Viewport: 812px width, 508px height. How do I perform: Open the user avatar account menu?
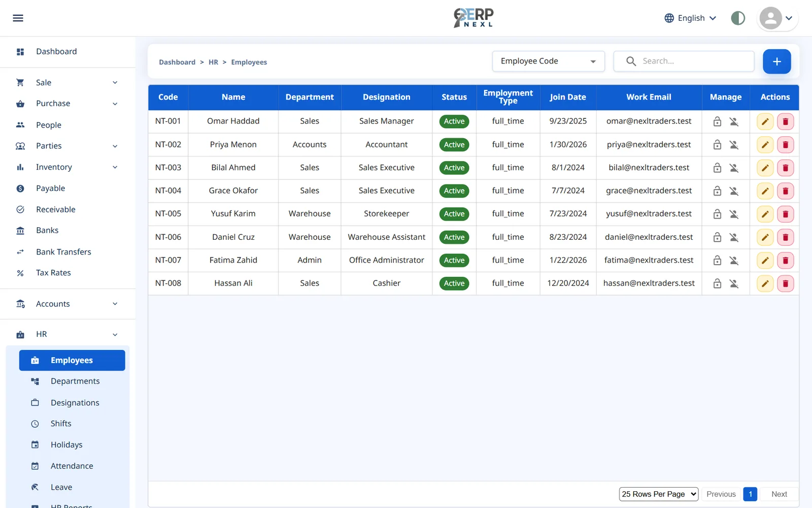tap(777, 18)
